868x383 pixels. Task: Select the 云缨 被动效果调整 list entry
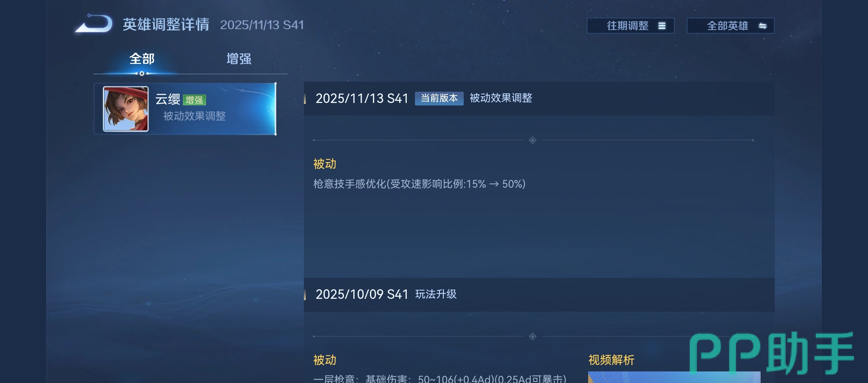tap(185, 109)
